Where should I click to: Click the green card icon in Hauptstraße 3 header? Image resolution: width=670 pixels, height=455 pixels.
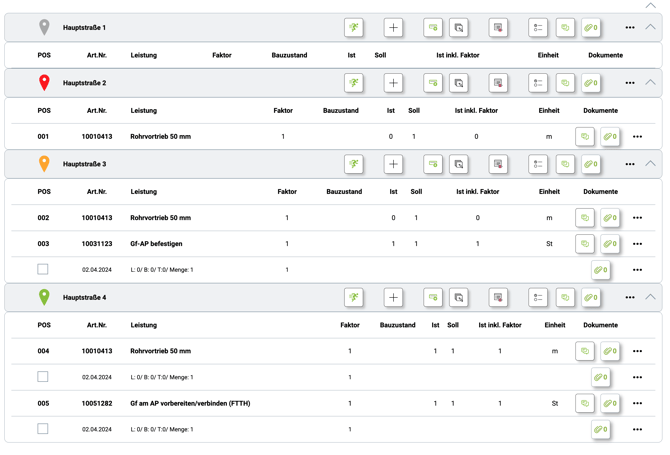pyautogui.click(x=433, y=164)
